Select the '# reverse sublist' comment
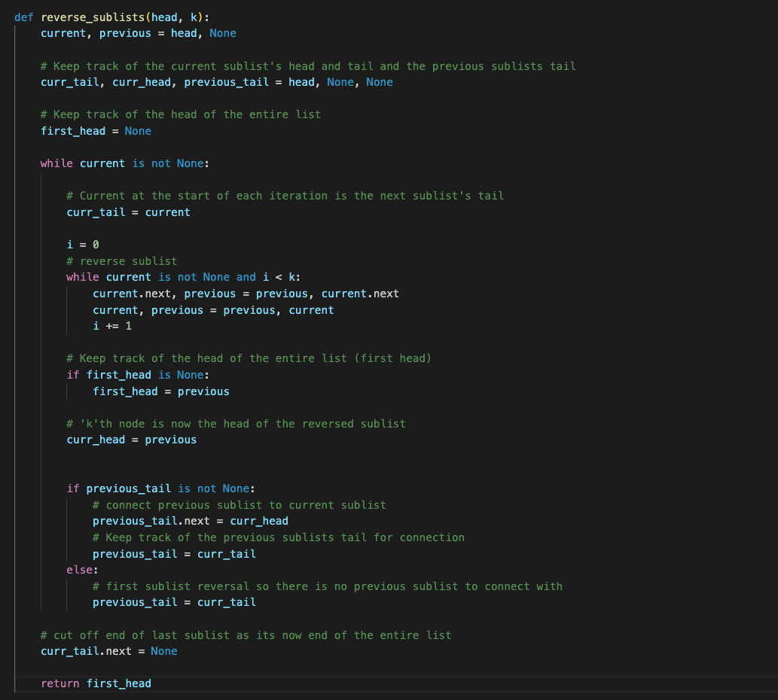The width and height of the screenshot is (778, 700). point(121,261)
